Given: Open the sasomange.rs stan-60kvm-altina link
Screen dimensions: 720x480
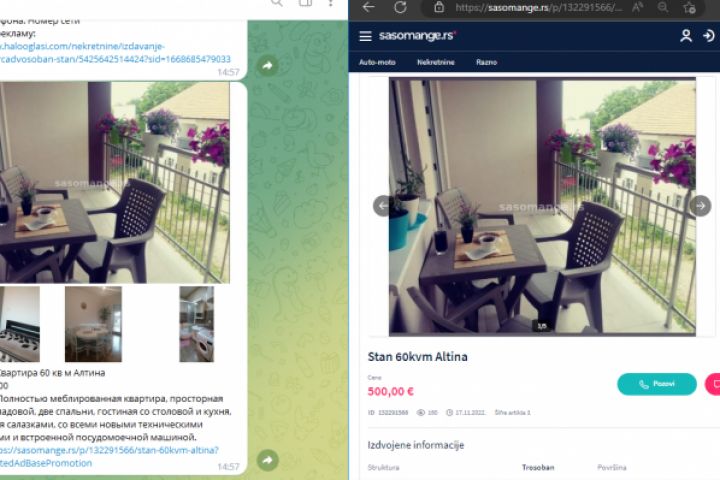Looking at the screenshot, I should point(109,457).
